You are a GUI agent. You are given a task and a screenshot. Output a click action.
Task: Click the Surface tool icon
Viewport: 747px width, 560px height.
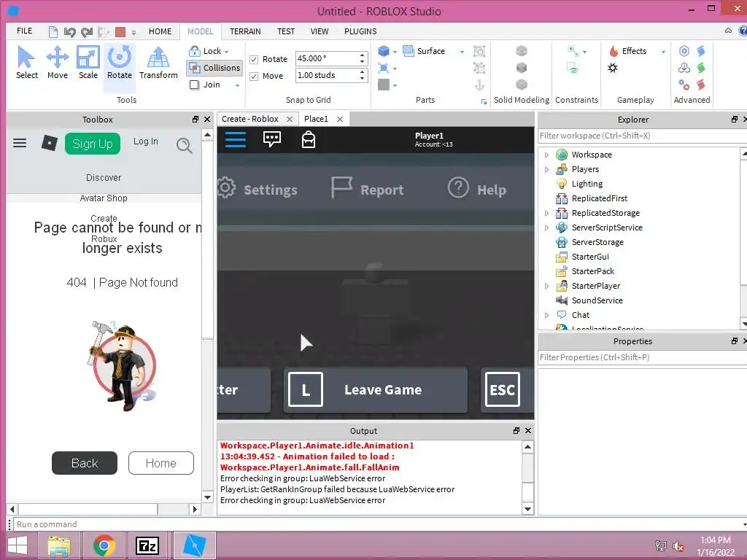point(409,51)
